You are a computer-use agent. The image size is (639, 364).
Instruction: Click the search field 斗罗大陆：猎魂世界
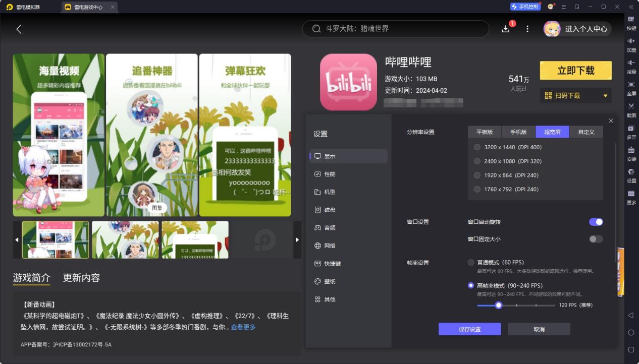[x=396, y=29]
